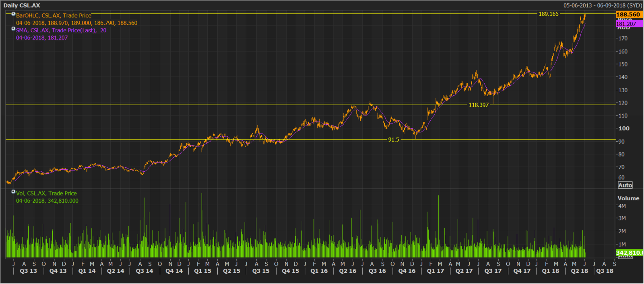Click the Q4 13 quarter label

coord(58,271)
